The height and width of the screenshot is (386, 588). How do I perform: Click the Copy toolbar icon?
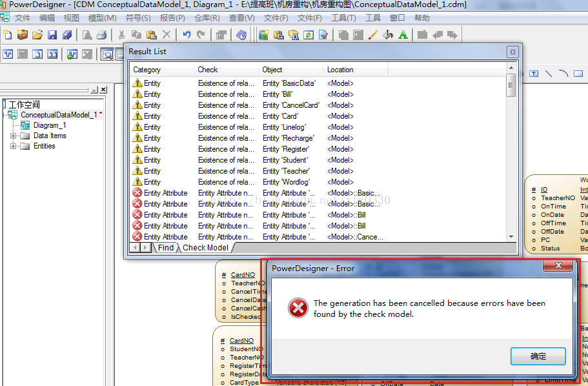[x=136, y=35]
